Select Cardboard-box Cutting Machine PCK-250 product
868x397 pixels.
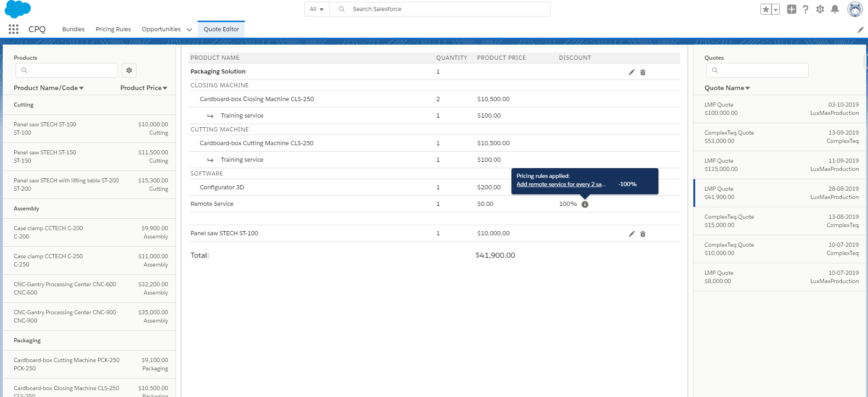pyautogui.click(x=89, y=364)
